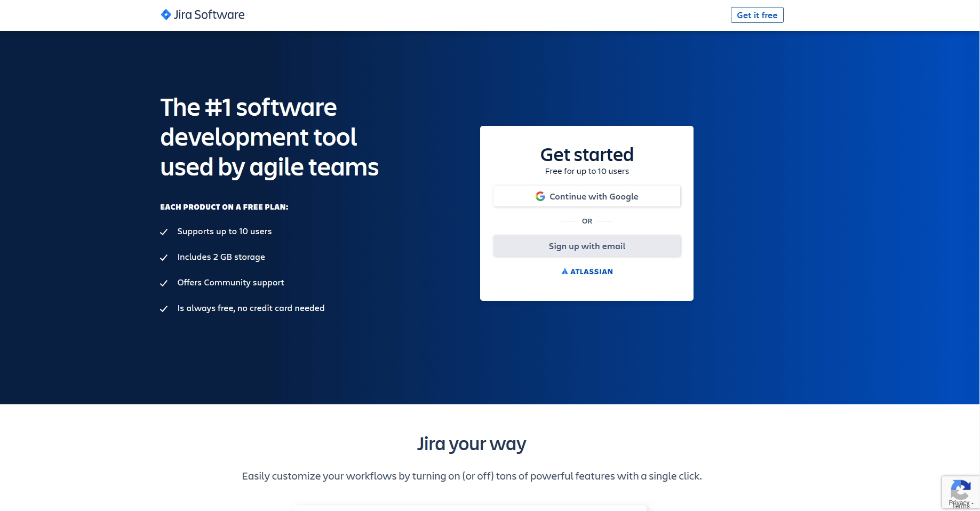Click the "Get started" heading

click(x=587, y=155)
